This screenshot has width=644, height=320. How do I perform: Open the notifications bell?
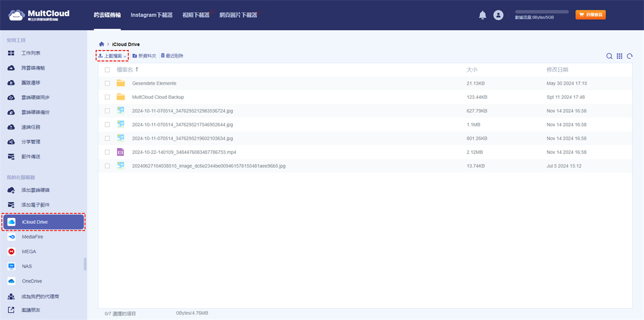(482, 15)
